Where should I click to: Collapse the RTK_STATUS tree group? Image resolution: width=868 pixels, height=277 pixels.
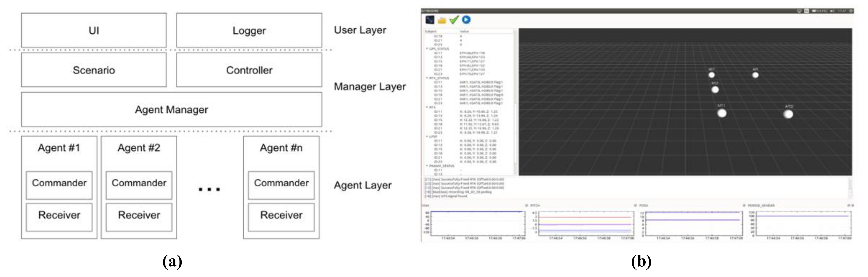click(427, 78)
